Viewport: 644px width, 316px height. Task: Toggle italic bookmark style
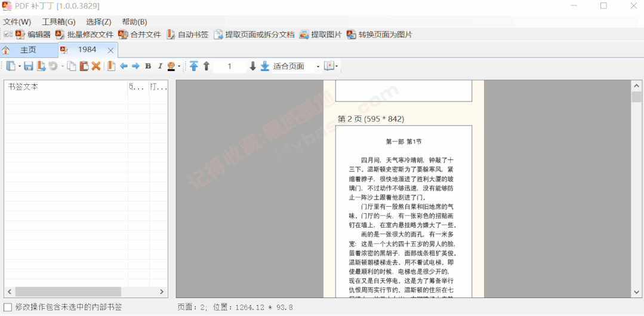[160, 66]
